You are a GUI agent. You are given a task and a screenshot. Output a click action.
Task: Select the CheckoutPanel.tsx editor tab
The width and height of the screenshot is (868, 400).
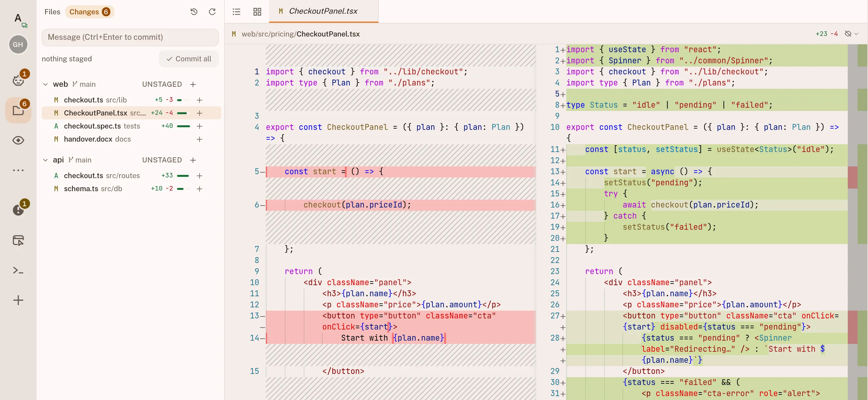coord(324,11)
